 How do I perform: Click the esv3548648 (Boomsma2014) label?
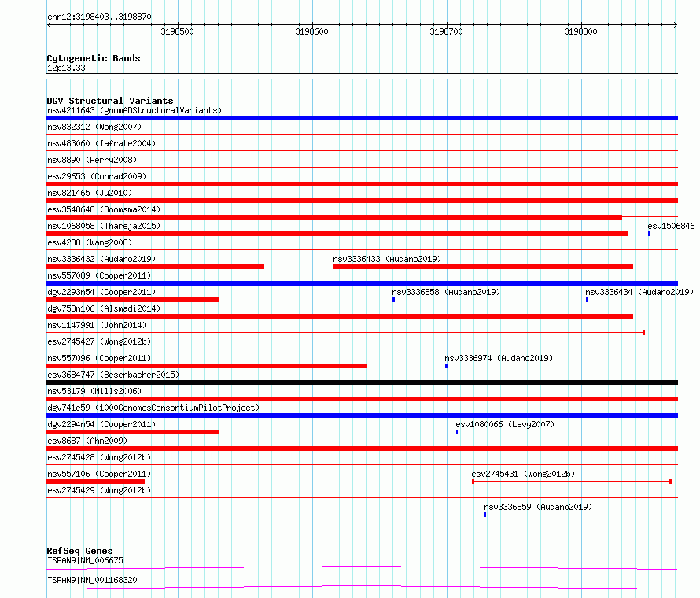click(104, 209)
